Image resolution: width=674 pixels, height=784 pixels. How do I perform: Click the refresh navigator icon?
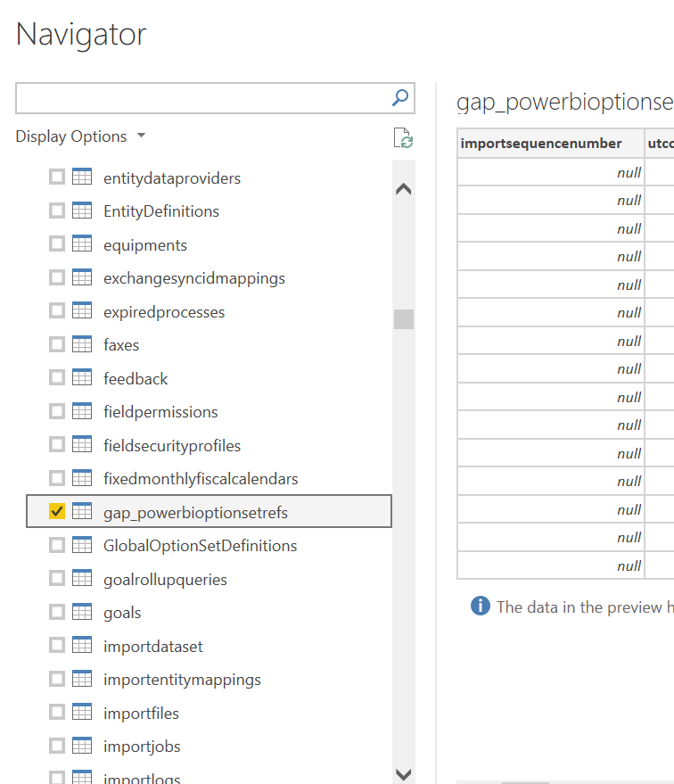pyautogui.click(x=403, y=138)
